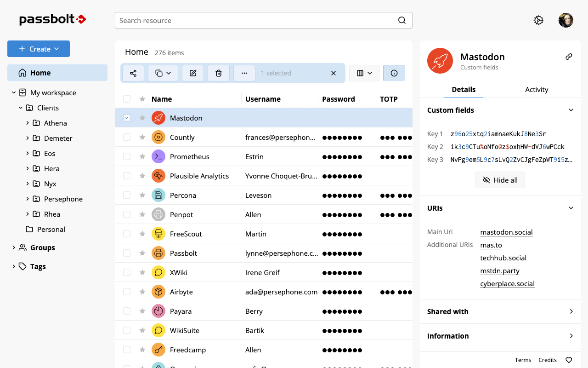This screenshot has height=368, width=588.
Task: Expand the Groups section
Action: (x=14, y=247)
